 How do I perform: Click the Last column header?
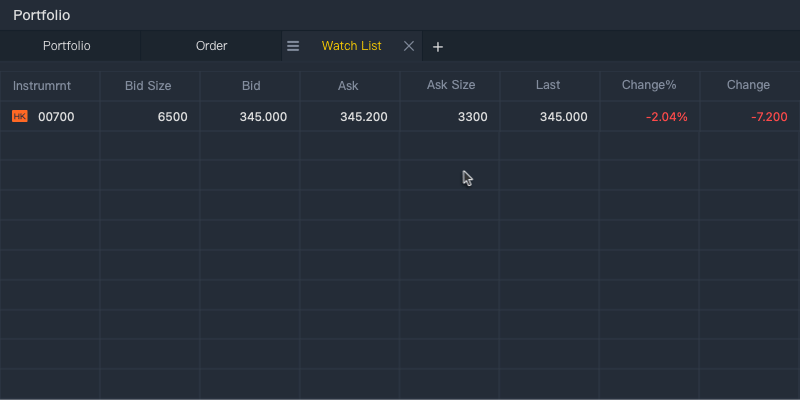(x=548, y=85)
